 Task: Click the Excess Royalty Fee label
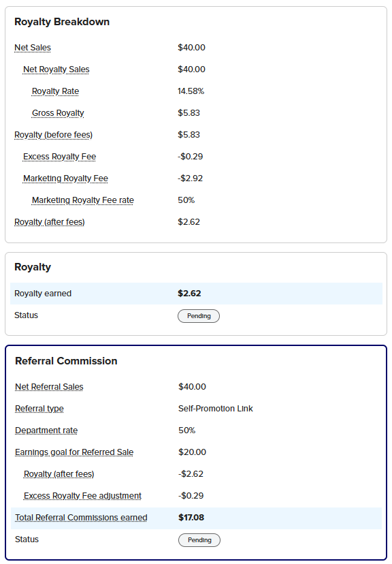point(59,157)
